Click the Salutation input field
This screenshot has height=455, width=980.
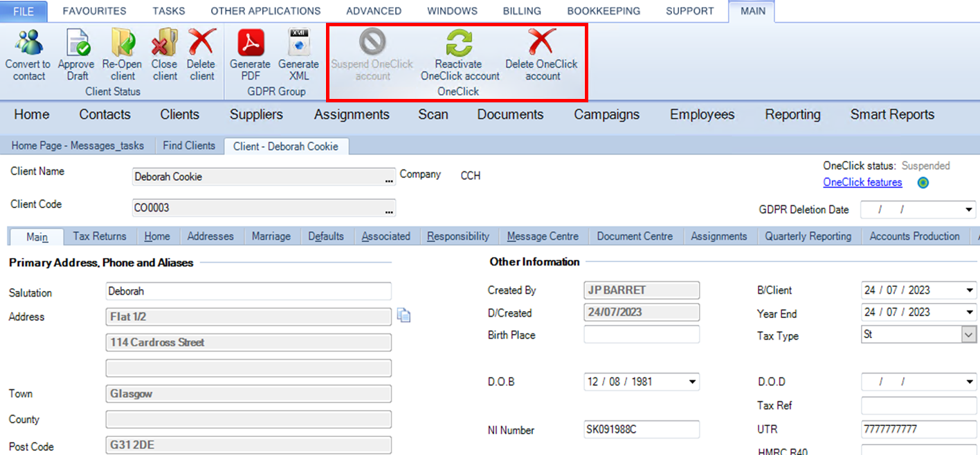click(248, 291)
